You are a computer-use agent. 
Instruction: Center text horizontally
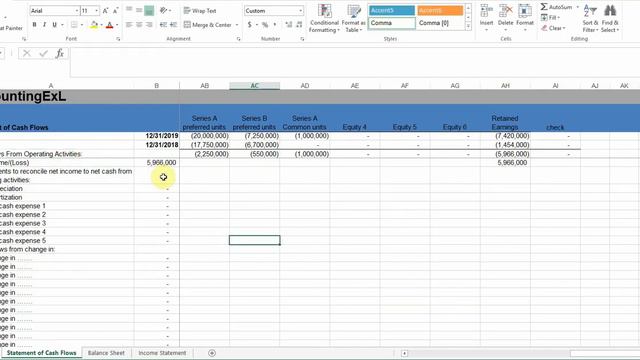click(x=139, y=25)
